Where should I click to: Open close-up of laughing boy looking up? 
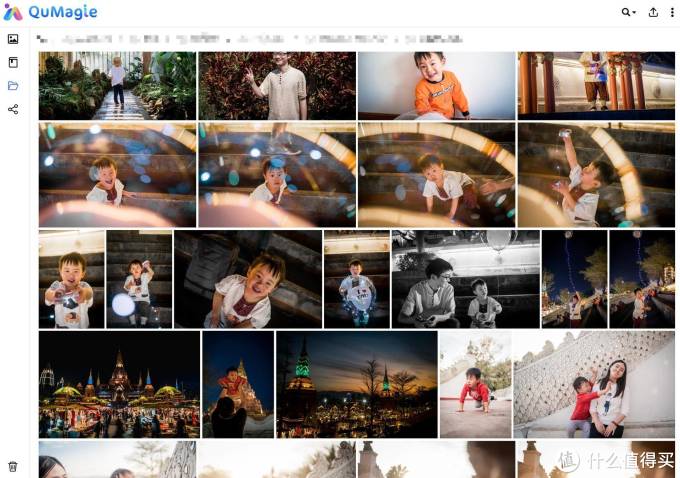click(x=248, y=279)
